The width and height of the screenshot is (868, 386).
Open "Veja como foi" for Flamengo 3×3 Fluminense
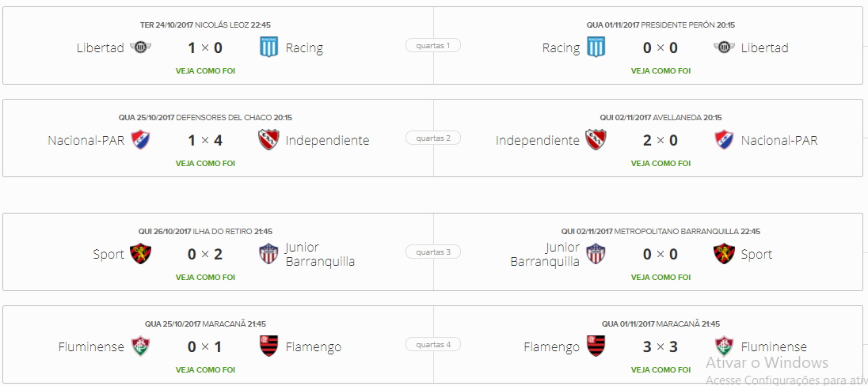point(661,369)
